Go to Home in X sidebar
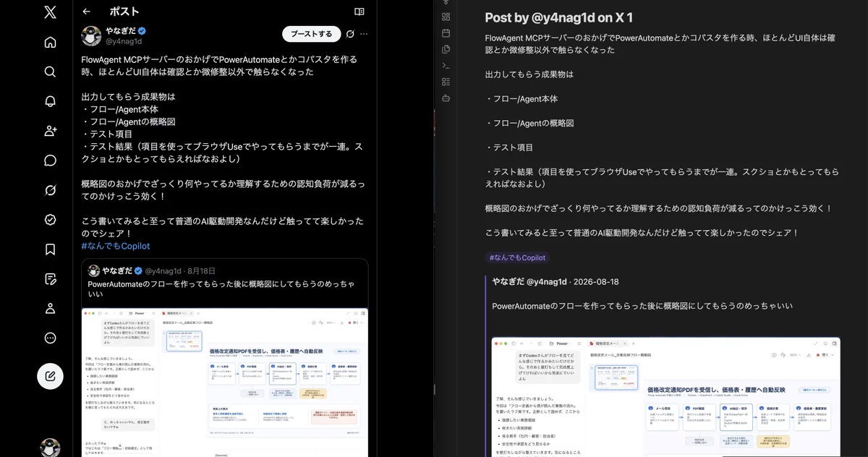 tap(50, 42)
